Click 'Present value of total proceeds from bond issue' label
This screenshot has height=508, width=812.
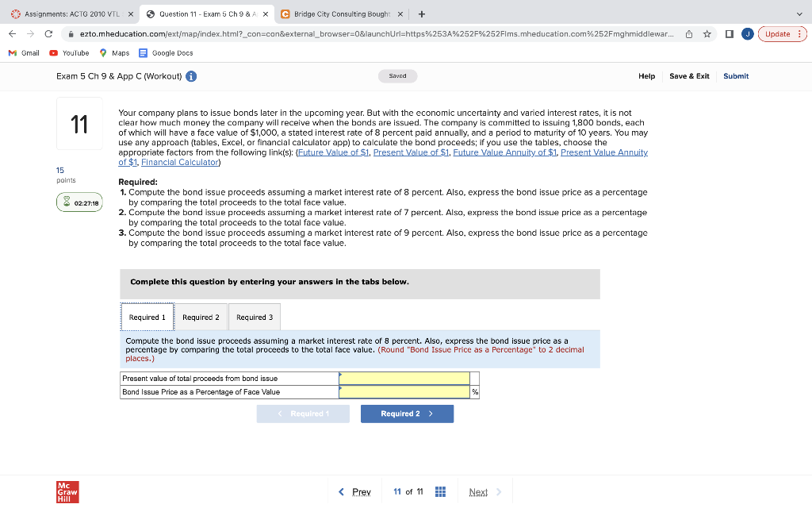[200, 379]
